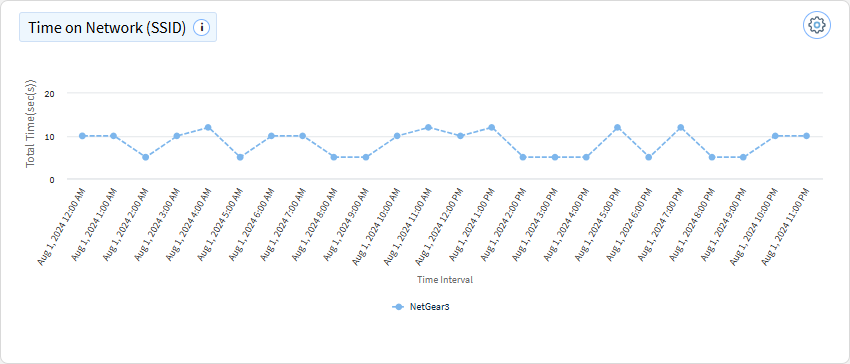Screen dimensions: 850x364
Task: Click the data point at Aug 1, 2024 4:00 AM
Action: (x=208, y=127)
